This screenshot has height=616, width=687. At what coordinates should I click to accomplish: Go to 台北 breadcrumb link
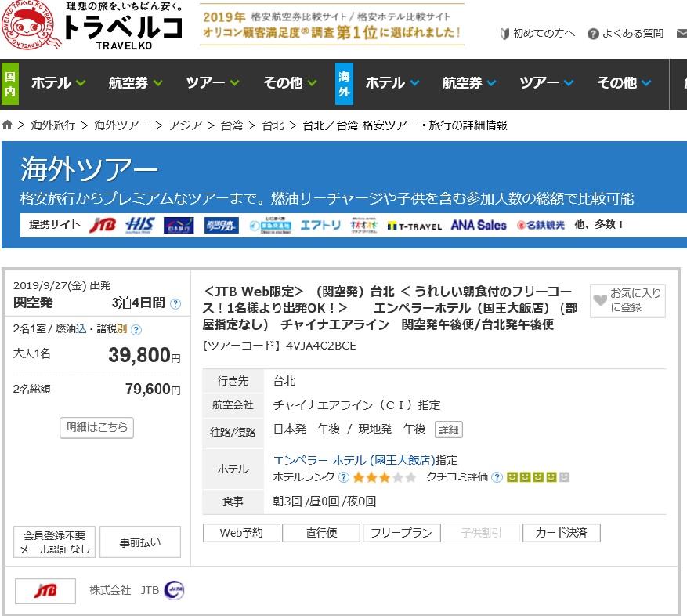pos(273,125)
